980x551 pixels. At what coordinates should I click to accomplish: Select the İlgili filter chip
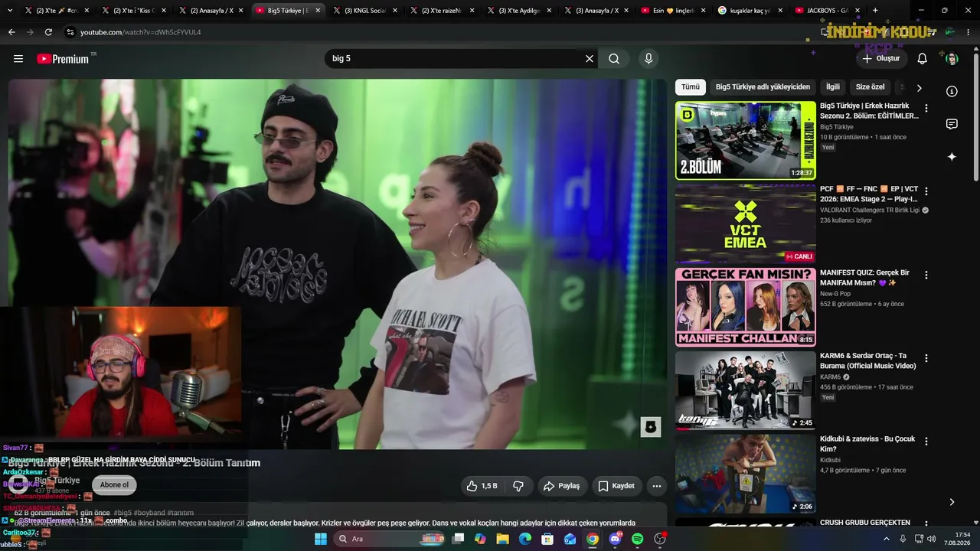coord(833,87)
